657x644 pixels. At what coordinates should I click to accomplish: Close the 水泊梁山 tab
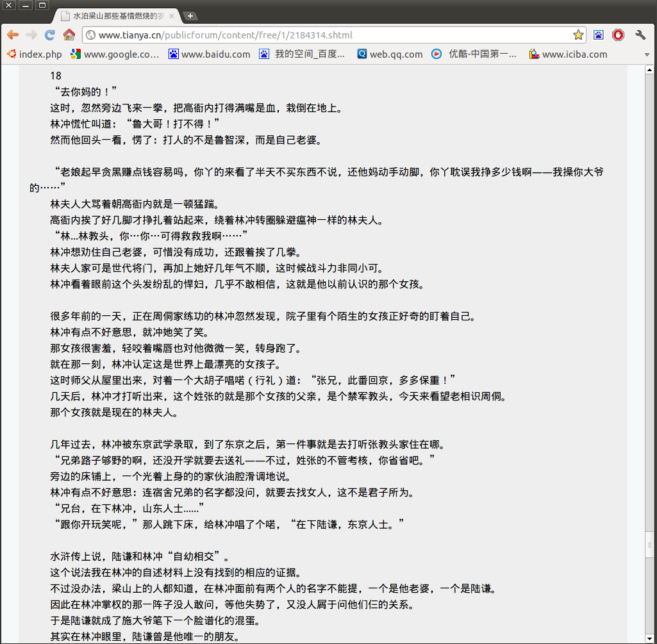click(171, 16)
